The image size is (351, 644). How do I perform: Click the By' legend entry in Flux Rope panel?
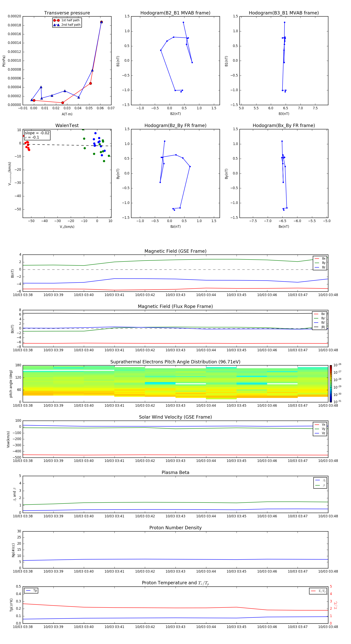320,318
